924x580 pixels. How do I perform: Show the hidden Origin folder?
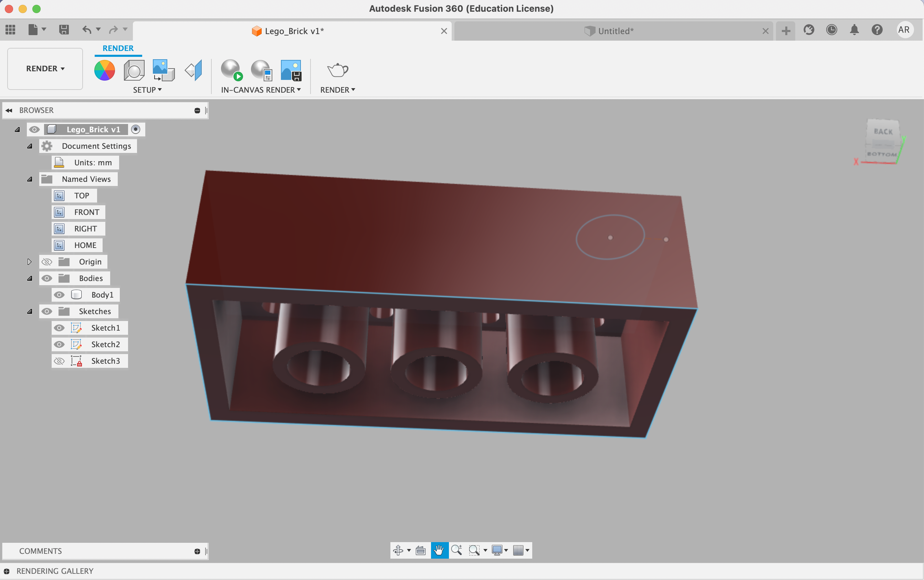(47, 262)
